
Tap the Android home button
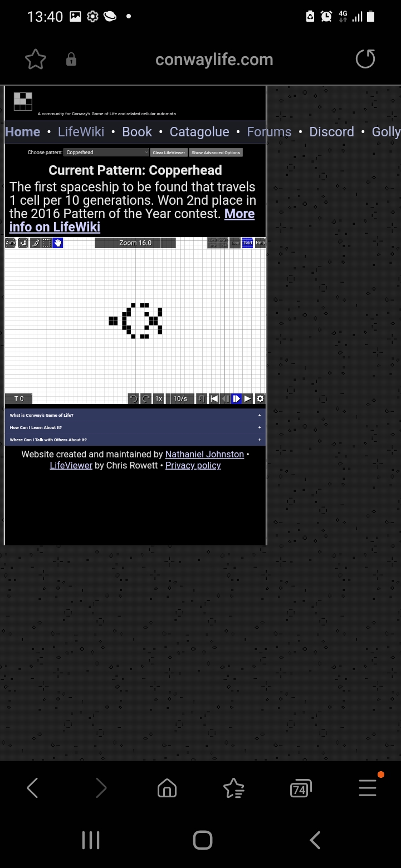pos(203,840)
